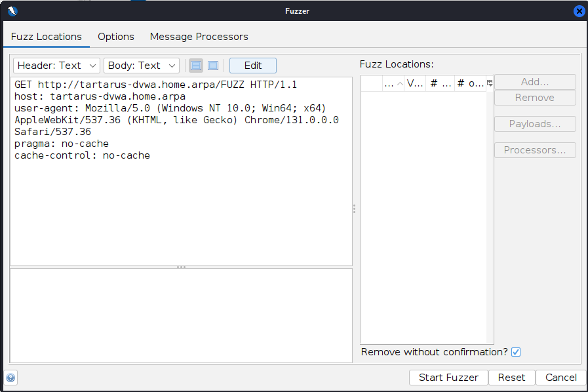The image size is (588, 392).
Task: Click the Start Fuzzer button
Action: pyautogui.click(x=448, y=378)
